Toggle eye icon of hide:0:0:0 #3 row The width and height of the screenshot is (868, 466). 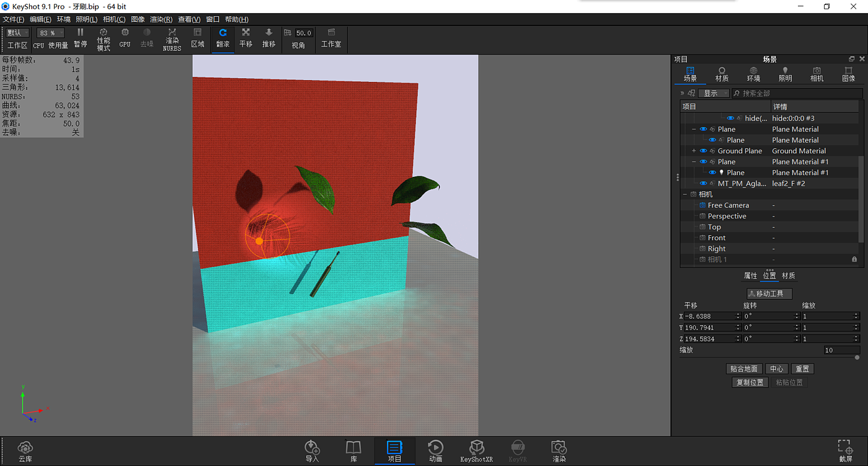(730, 118)
